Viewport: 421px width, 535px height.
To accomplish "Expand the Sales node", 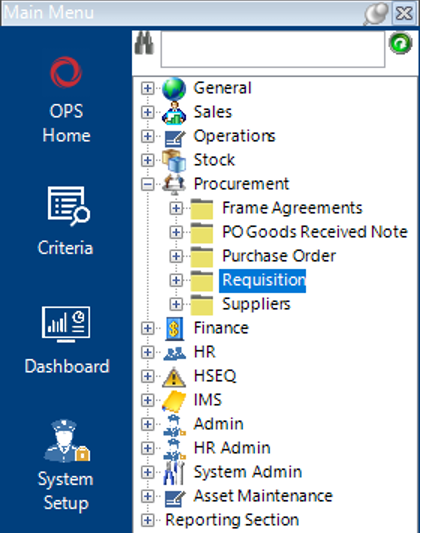I will point(147,112).
